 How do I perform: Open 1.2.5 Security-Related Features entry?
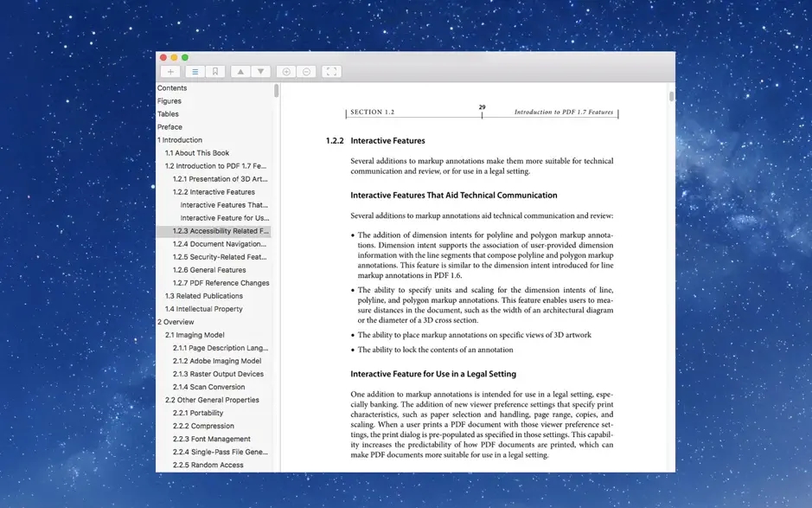click(220, 256)
